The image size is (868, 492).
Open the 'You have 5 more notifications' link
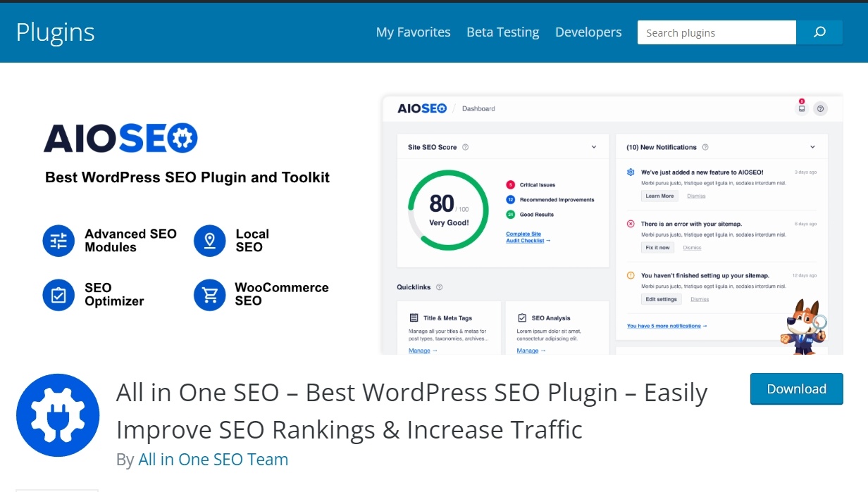pos(666,326)
